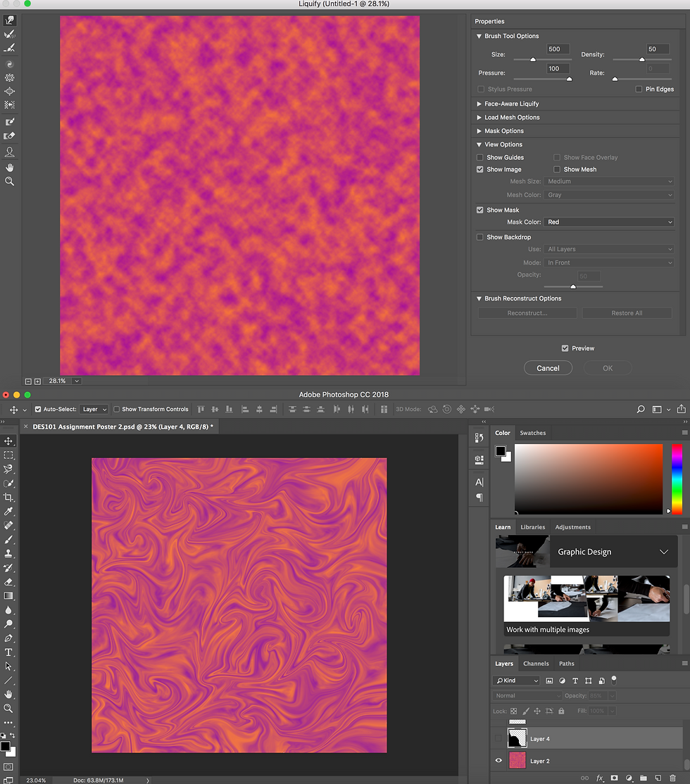Enable the Show Mesh checkbox
690x784 pixels.
[556, 170]
